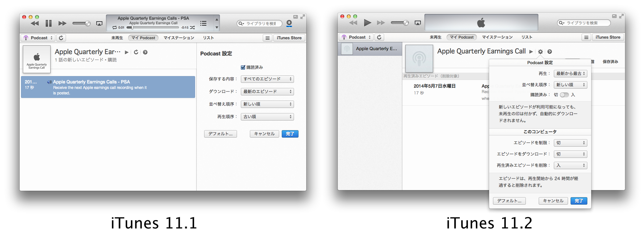Image resolution: width=644 pixels, height=232 pixels.
Task: Play the Apple Quarterly Earnings Call podcast in iTunes 11.2
Action: (x=531, y=52)
